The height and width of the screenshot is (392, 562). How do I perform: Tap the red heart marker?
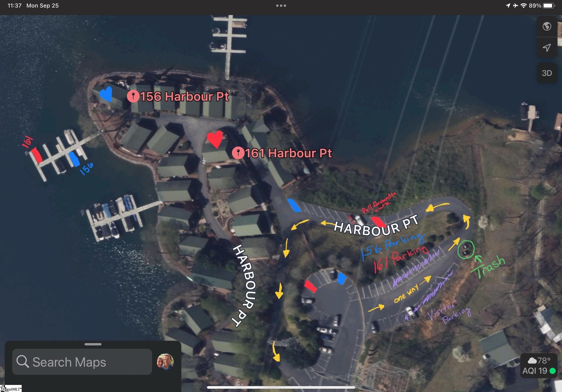[215, 139]
